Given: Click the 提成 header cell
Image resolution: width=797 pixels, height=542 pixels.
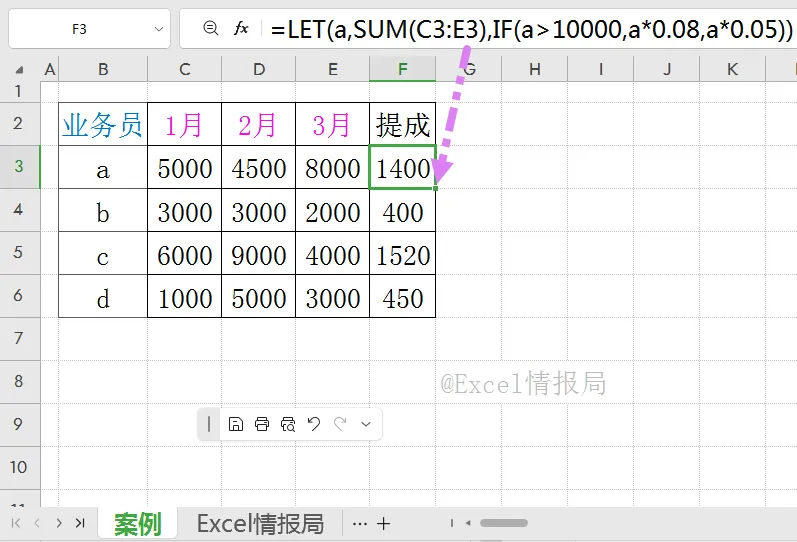Looking at the screenshot, I should pos(403,125).
